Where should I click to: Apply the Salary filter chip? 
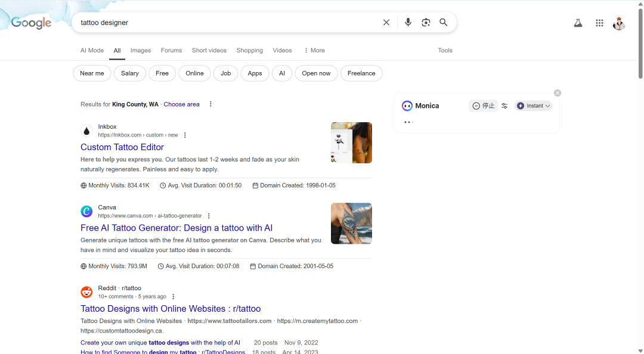pos(130,73)
